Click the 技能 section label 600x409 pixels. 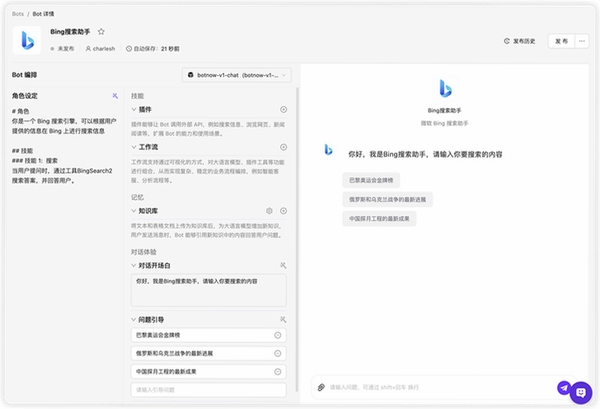[x=137, y=96]
